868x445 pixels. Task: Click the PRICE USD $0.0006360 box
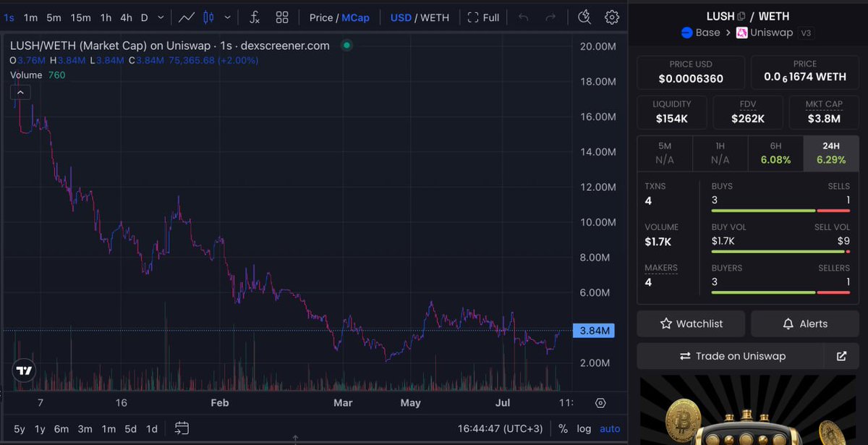(691, 72)
